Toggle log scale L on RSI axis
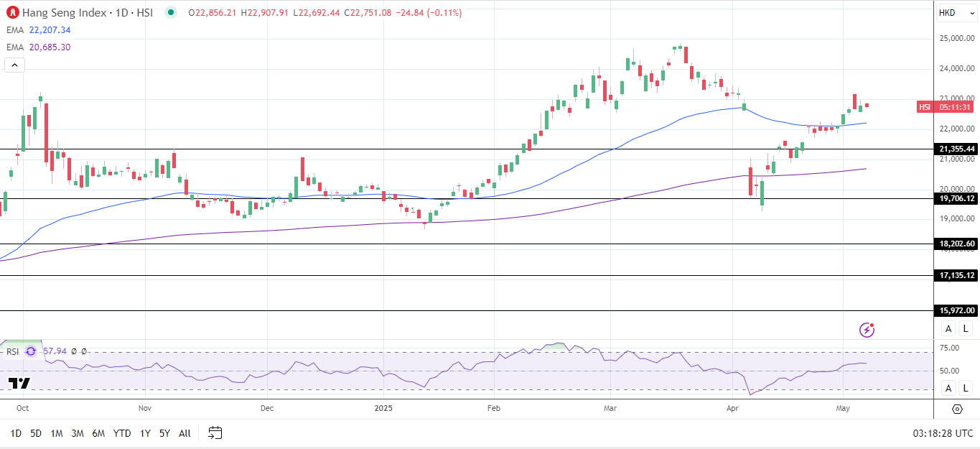 [966, 388]
